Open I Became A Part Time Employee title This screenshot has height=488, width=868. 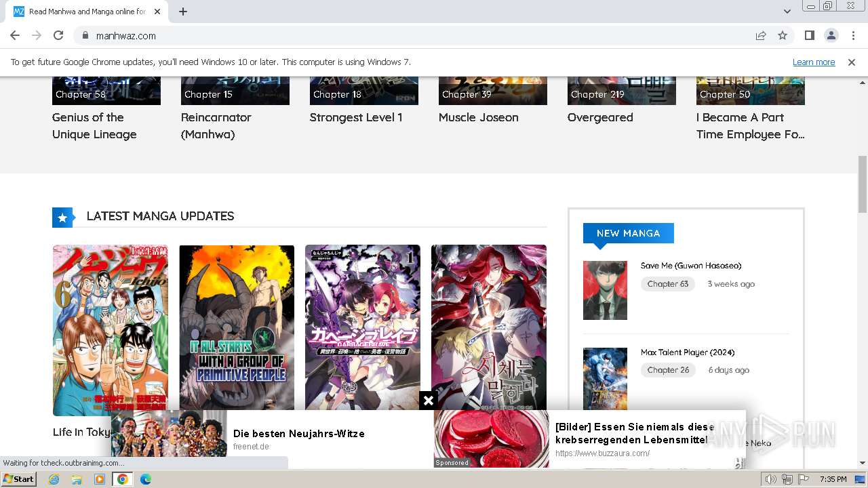(x=750, y=125)
